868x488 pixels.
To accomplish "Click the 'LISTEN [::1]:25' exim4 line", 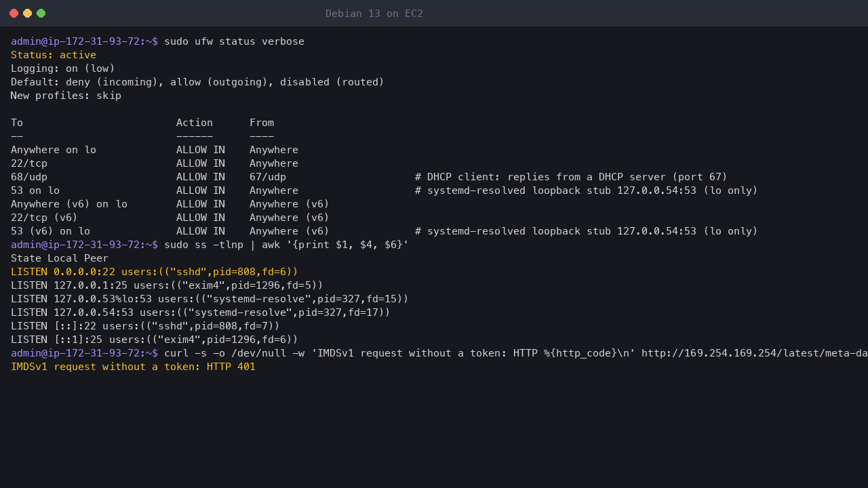I will point(155,340).
